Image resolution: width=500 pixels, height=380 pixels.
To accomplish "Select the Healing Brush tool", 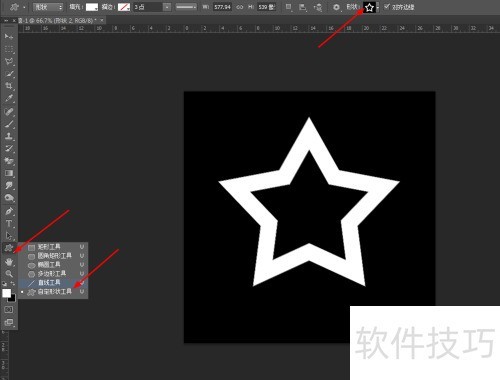I will point(9,111).
